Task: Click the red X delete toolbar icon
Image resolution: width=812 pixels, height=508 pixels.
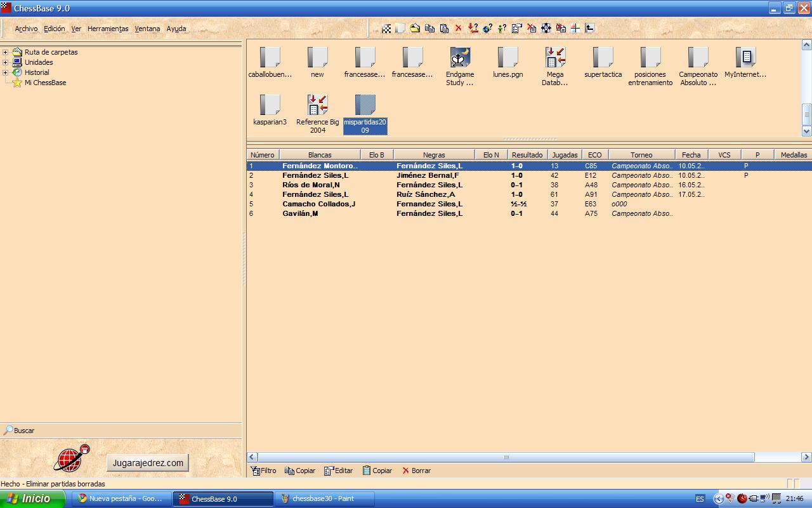Action: pos(458,28)
